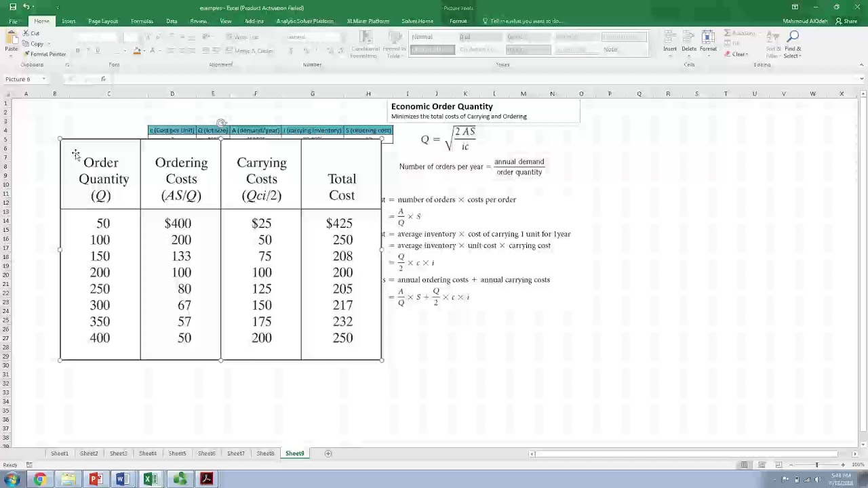868x488 pixels.
Task: Save the workbook from the quick access toolbar
Action: pyautogui.click(x=13, y=7)
